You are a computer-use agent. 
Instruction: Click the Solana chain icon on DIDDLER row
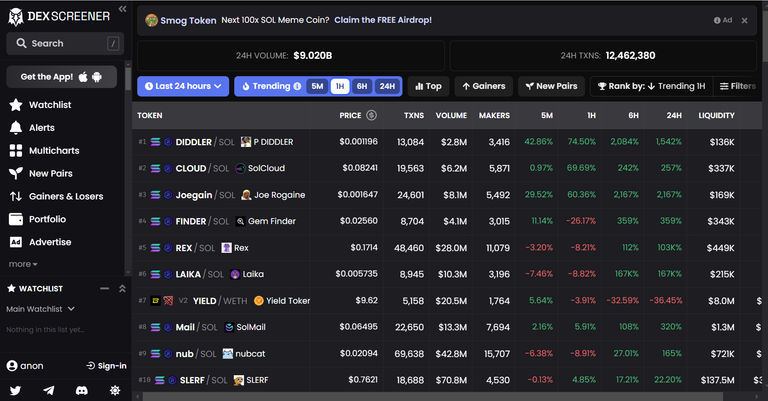[155, 142]
